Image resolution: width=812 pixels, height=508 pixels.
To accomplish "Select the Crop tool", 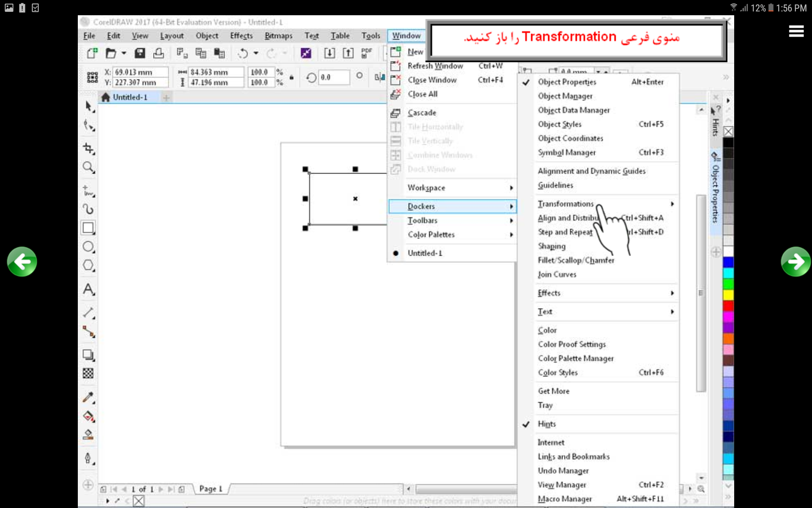I will coord(88,148).
